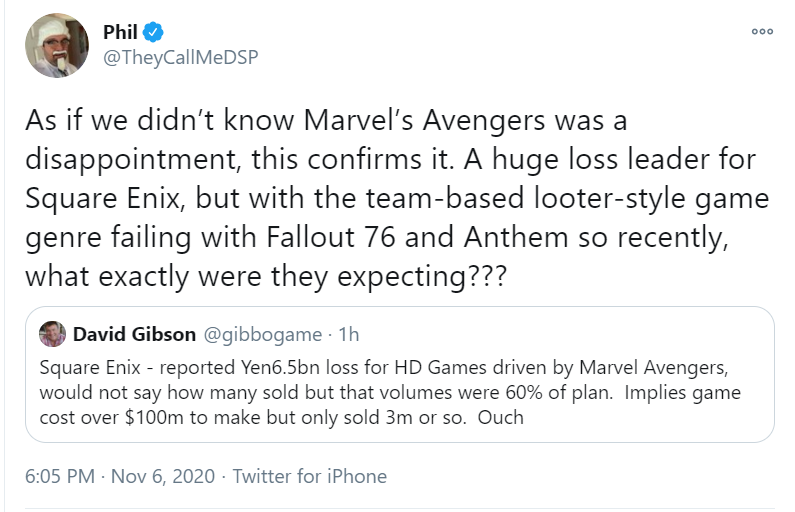Open David Gibson's small avatar in quoted tweet
This screenshot has height=512, width=795.
(x=53, y=334)
